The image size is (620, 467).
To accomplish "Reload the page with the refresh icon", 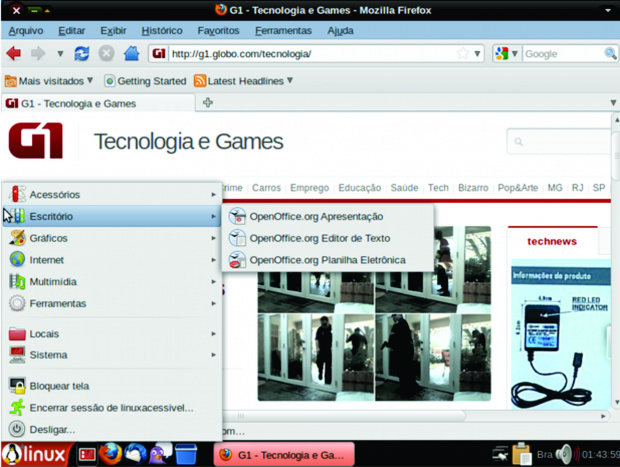I will click(82, 53).
